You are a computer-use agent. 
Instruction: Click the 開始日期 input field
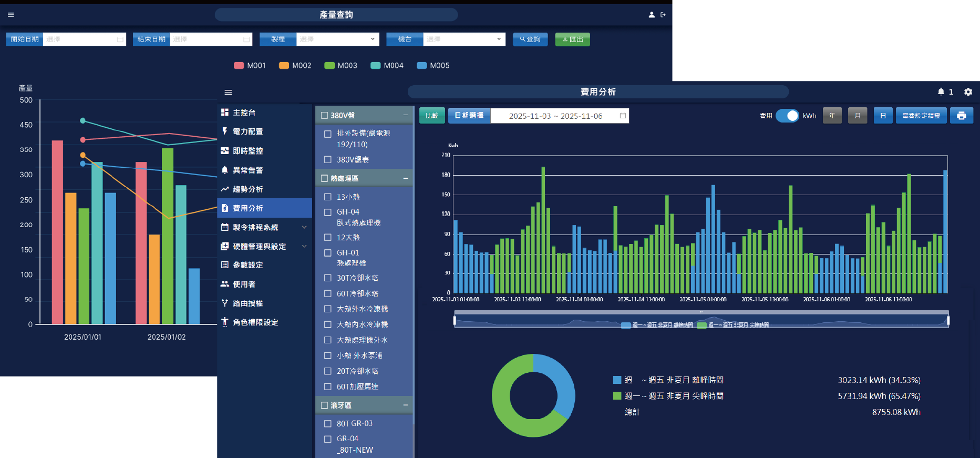[84, 39]
